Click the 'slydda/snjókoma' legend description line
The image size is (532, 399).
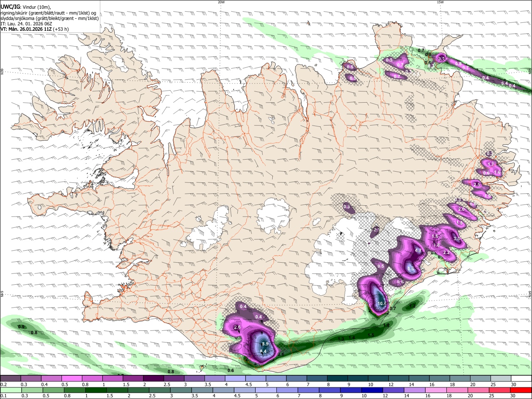click(49, 18)
